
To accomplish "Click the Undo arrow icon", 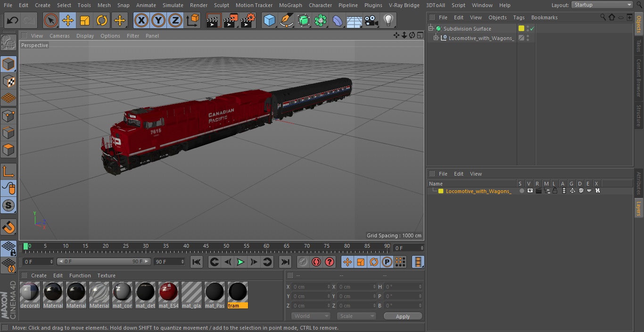I will pyautogui.click(x=12, y=20).
